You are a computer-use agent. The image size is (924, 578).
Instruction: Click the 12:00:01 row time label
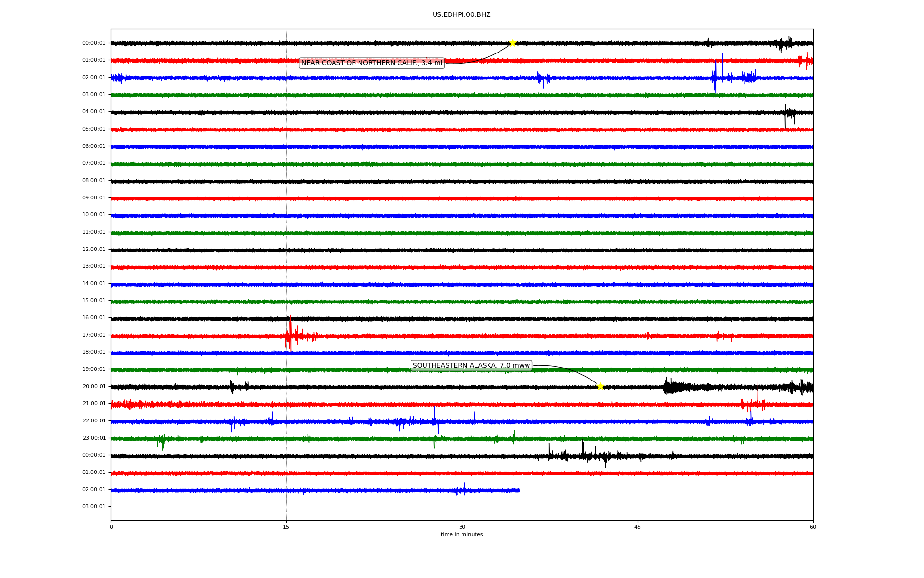pos(94,249)
